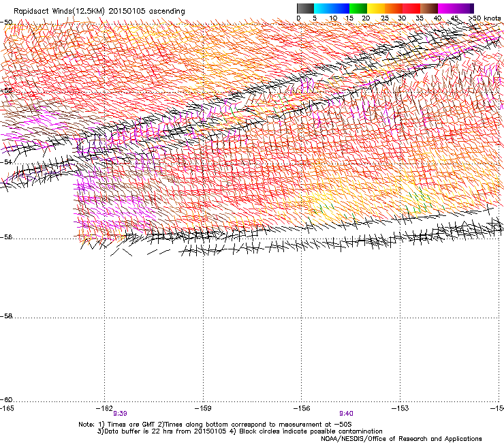
Task: Click the brown 35-40 knots legend swatch
Action: (x=429, y=8)
